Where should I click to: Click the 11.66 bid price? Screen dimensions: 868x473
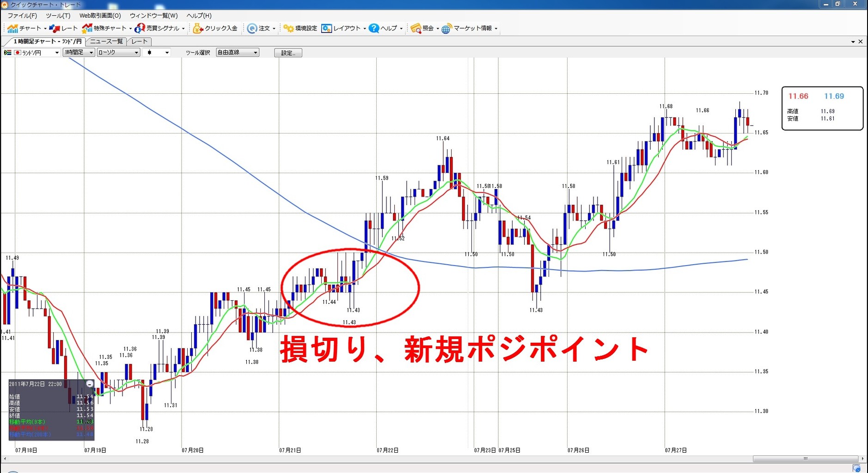tap(798, 96)
